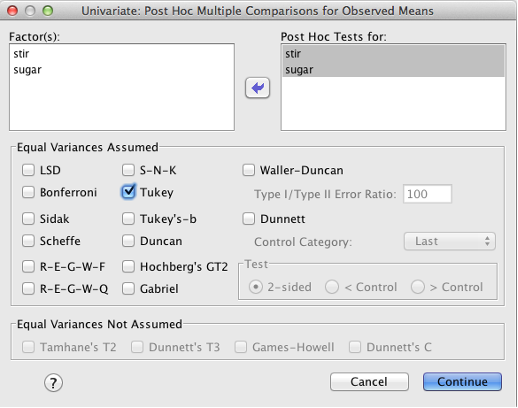Select the 2-sided radio button
This screenshot has width=518, height=408.
tap(256, 287)
